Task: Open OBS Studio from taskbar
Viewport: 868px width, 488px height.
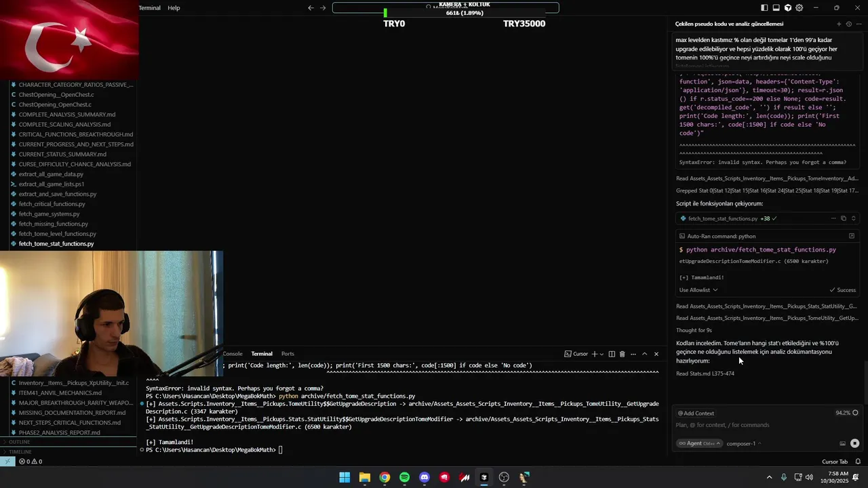Action: (504, 477)
